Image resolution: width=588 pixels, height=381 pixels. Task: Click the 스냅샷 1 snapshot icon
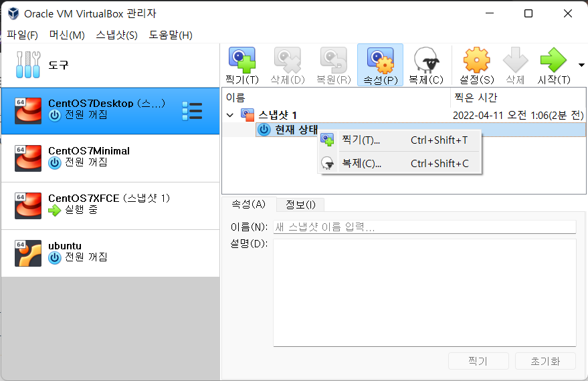click(x=248, y=115)
